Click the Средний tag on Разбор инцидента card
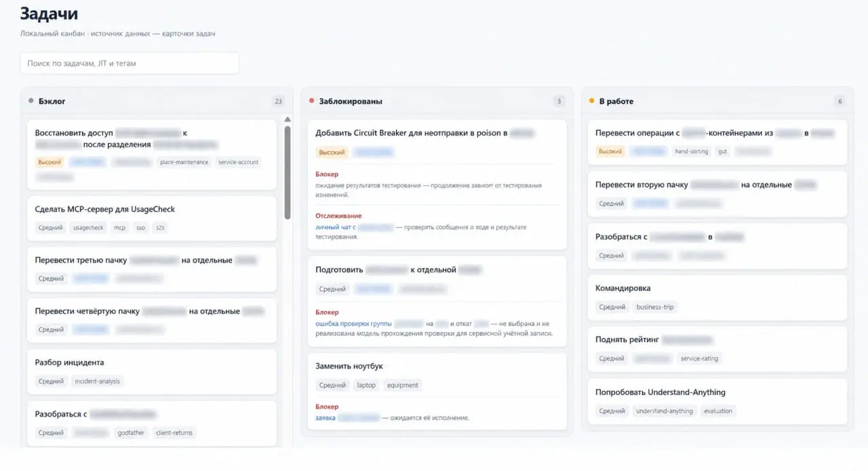This screenshot has width=868, height=471. tap(51, 381)
